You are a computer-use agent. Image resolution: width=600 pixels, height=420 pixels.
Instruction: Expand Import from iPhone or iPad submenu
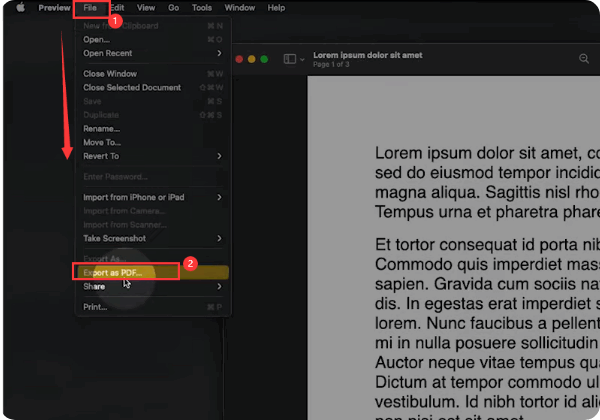pyautogui.click(x=153, y=197)
